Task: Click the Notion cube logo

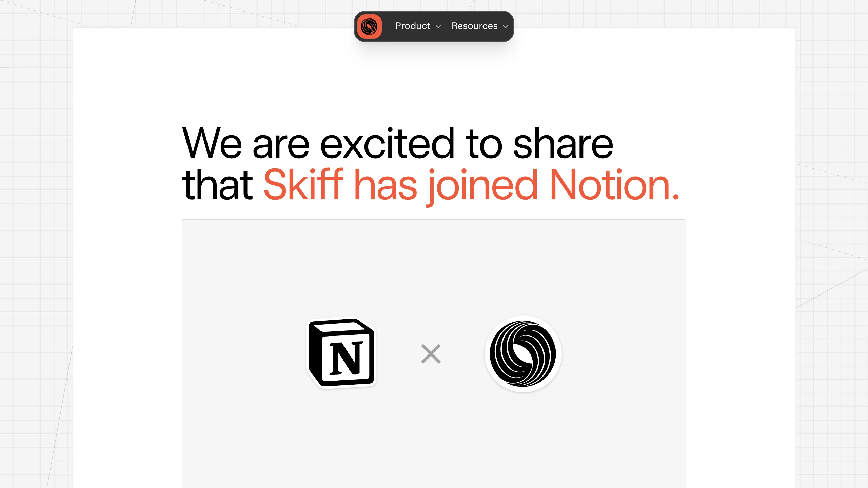Action: (x=341, y=352)
